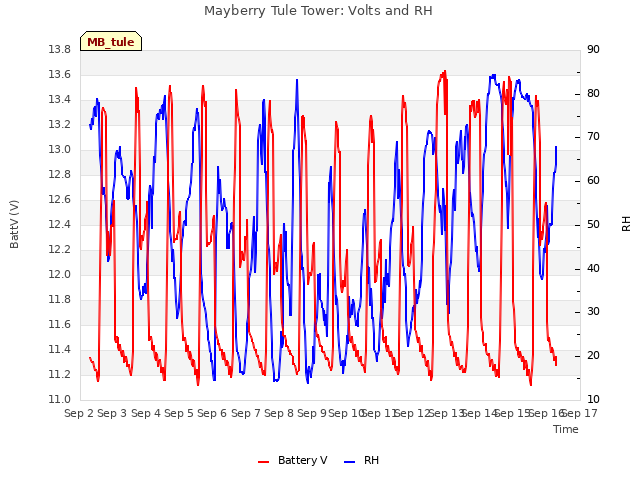The height and width of the screenshot is (480, 640).
Task: Click the RH right axis label
Action: [626, 224]
